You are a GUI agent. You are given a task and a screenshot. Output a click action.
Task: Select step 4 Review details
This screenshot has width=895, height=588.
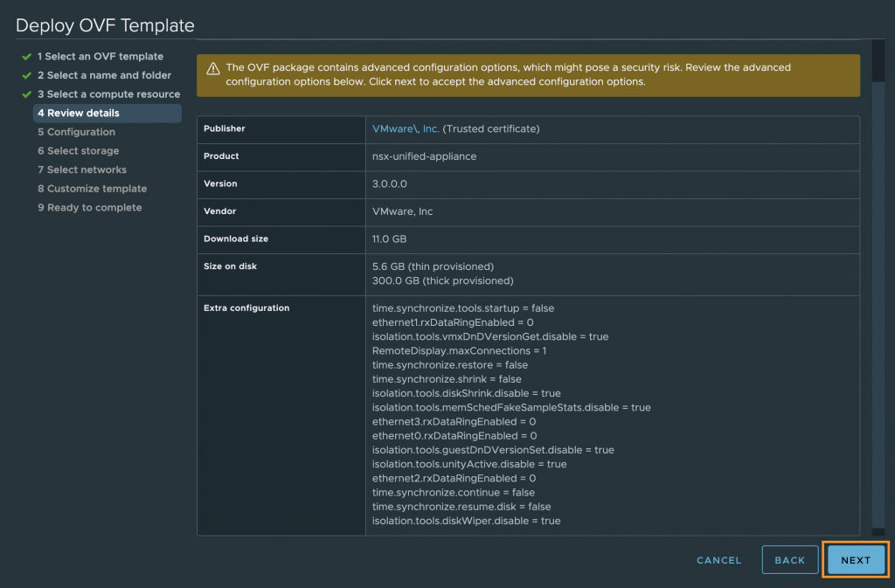point(108,113)
